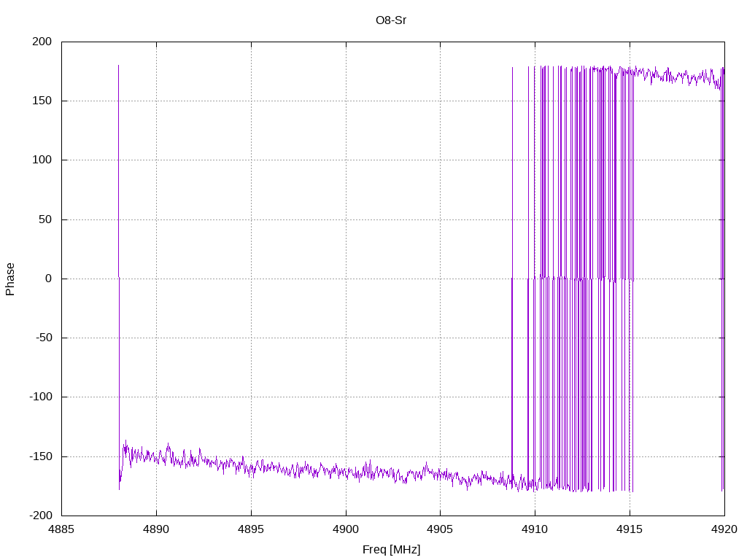This screenshot has width=747, height=560.
Task: Click y-axis tick label -200
Action: click(x=41, y=516)
